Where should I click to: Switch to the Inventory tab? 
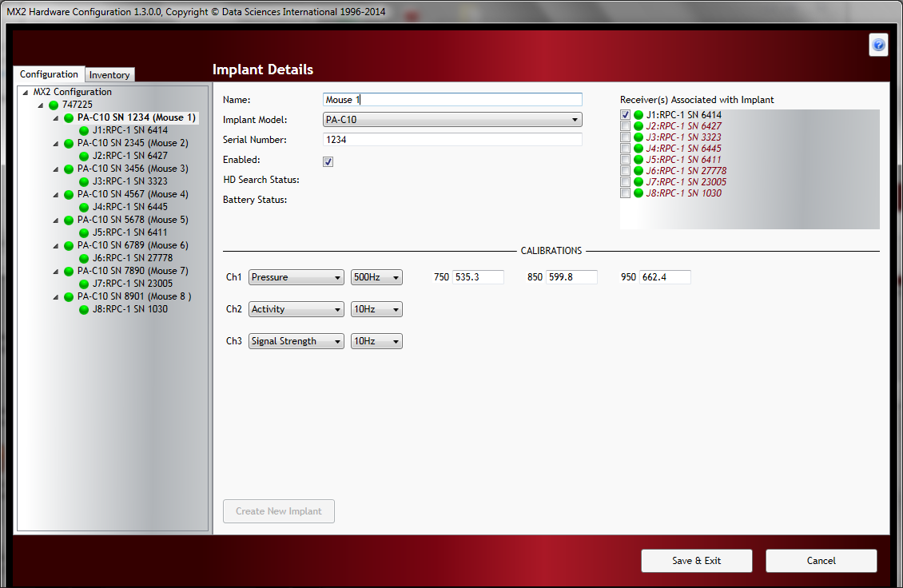[109, 73]
